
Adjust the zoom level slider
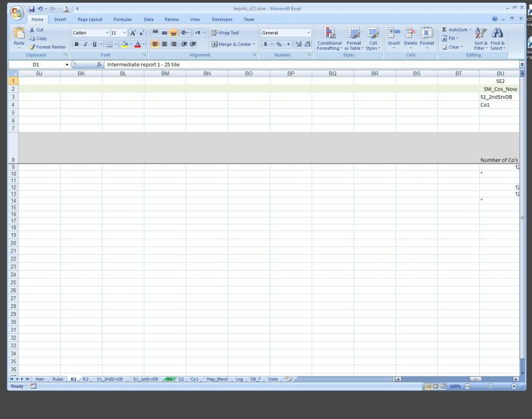point(491,386)
